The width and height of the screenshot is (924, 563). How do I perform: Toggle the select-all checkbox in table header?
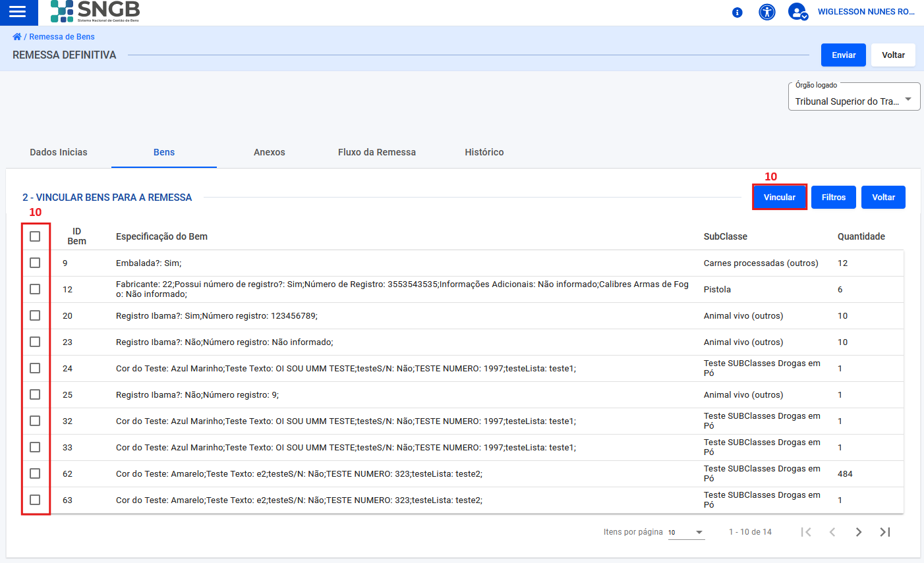click(35, 236)
